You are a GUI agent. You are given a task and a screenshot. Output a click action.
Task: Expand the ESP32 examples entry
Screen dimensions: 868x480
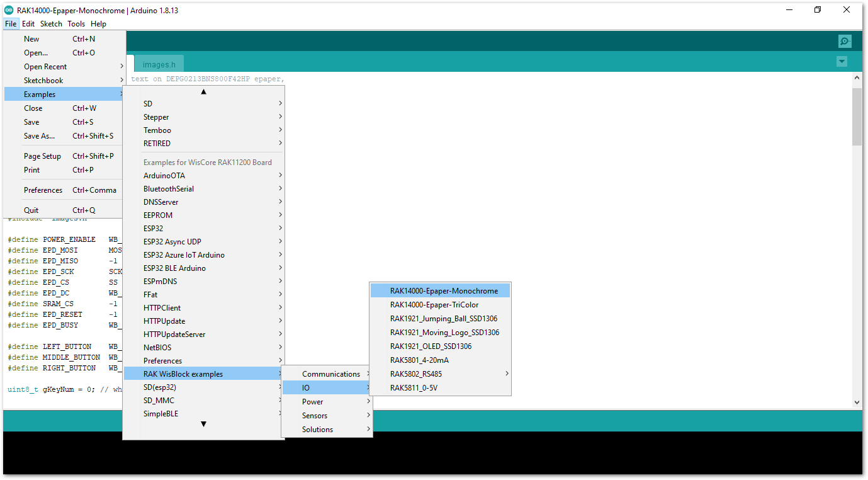tap(203, 229)
